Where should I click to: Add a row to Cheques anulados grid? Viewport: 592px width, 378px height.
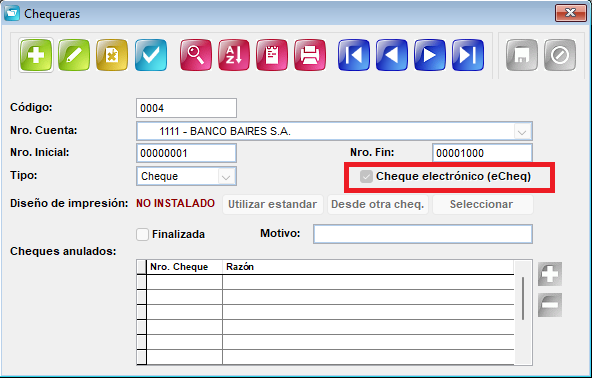pos(550,274)
